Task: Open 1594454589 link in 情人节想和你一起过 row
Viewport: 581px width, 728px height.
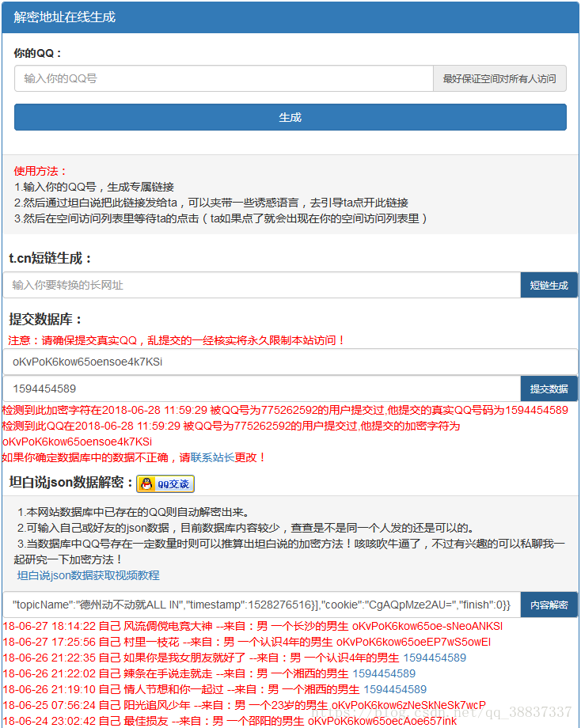Action: (x=395, y=689)
